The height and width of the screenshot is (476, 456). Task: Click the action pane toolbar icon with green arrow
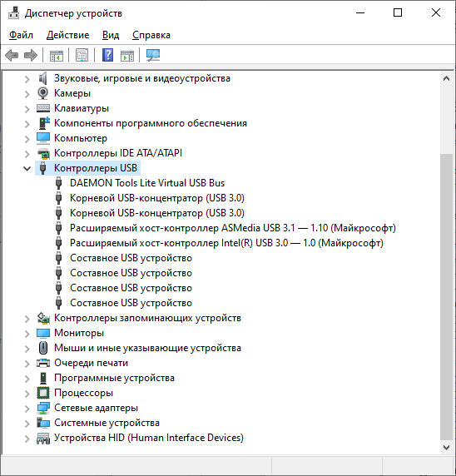127,56
